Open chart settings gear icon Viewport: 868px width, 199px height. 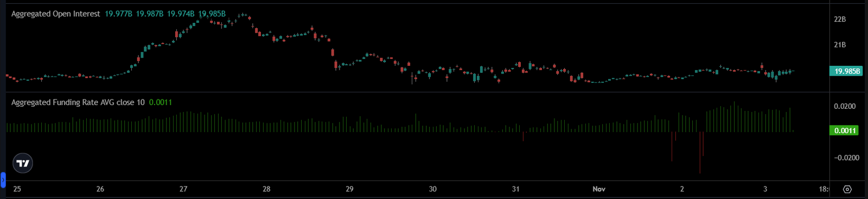(847, 189)
